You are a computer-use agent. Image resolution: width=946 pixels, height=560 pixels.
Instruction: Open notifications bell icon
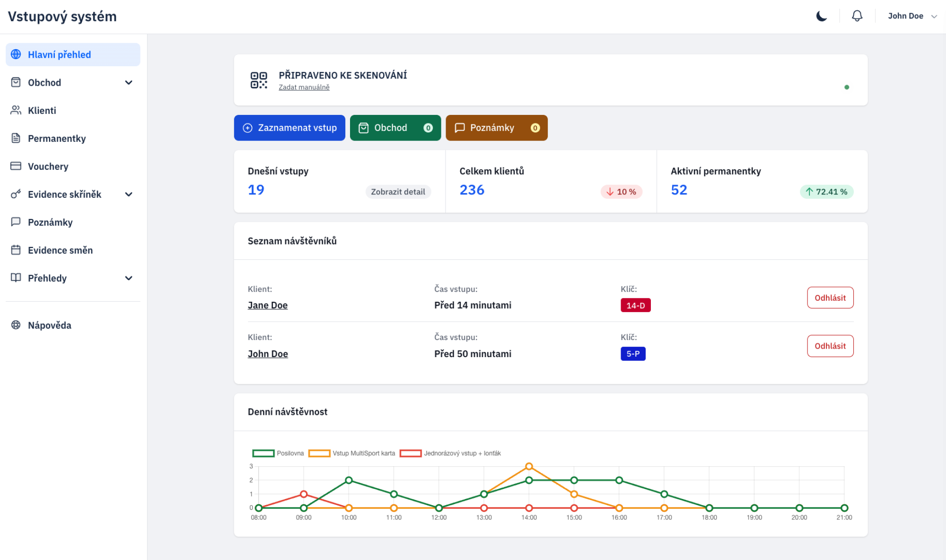(857, 16)
